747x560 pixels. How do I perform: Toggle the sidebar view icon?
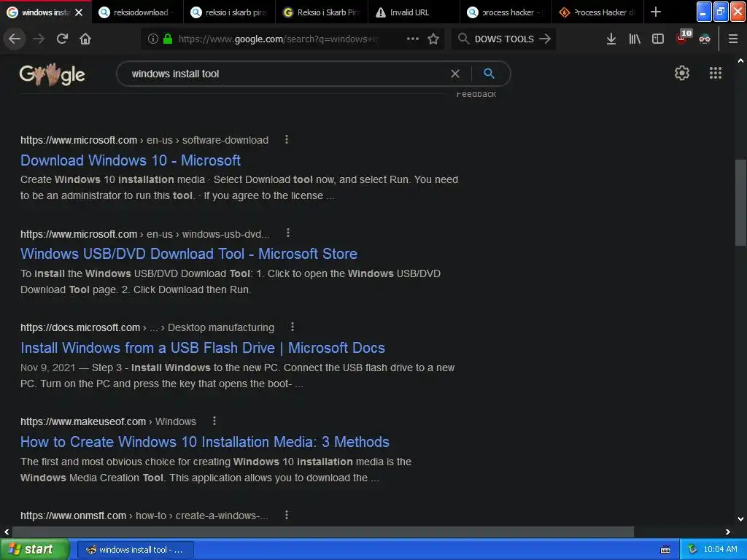(658, 39)
